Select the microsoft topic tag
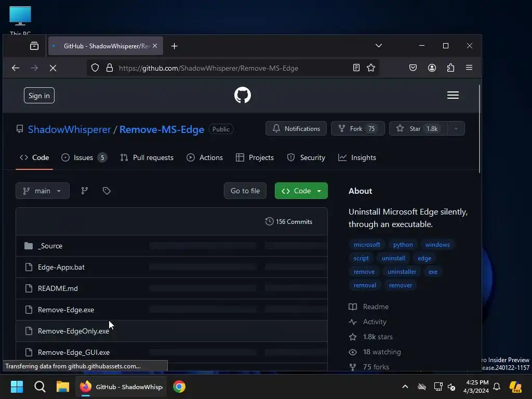 click(x=367, y=245)
